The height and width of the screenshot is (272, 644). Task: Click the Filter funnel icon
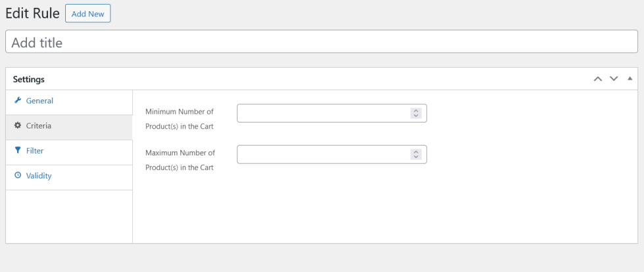17,151
